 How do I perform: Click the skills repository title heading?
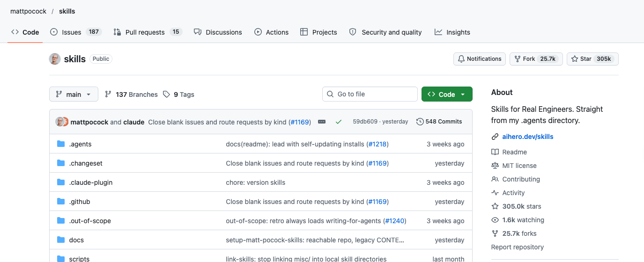(x=75, y=59)
